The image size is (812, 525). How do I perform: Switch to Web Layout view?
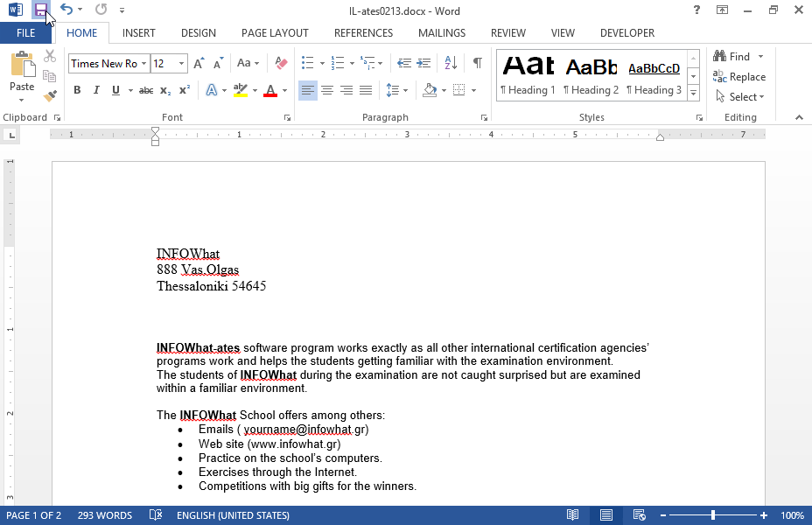click(x=639, y=515)
